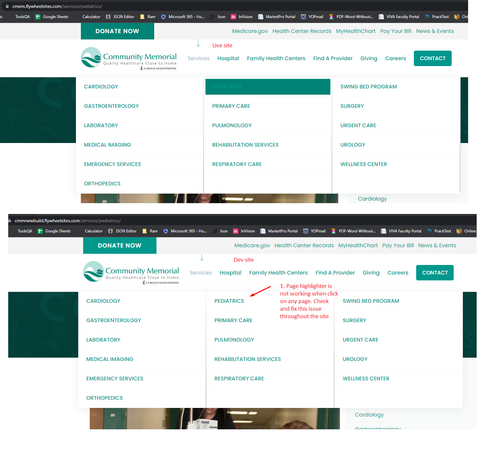Click the CONTACT button on the live site
This screenshot has height=452, width=500.
[x=433, y=58]
